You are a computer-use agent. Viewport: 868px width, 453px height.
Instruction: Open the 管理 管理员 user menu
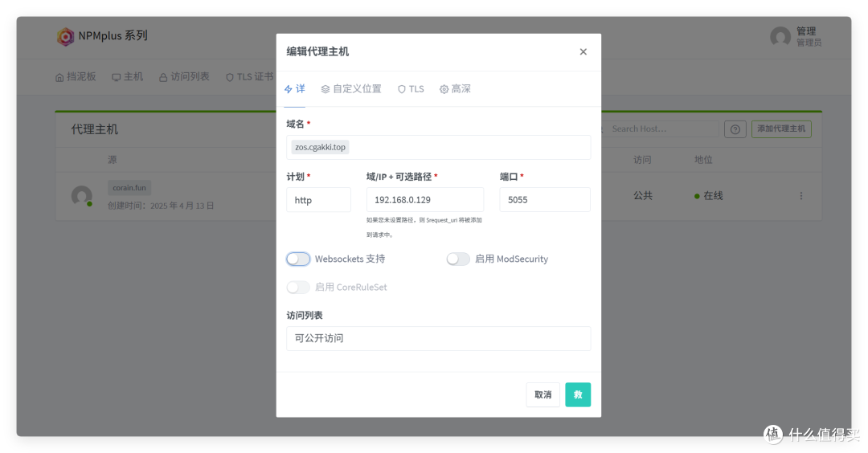pos(796,37)
